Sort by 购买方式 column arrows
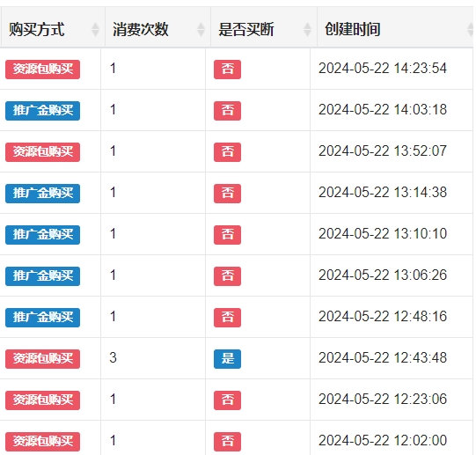 pos(95,29)
